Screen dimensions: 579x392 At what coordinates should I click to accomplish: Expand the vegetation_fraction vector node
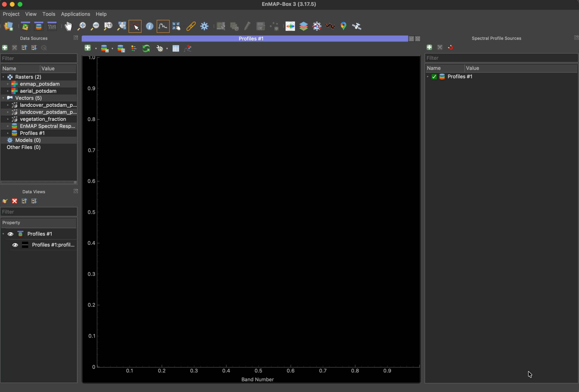click(8, 119)
